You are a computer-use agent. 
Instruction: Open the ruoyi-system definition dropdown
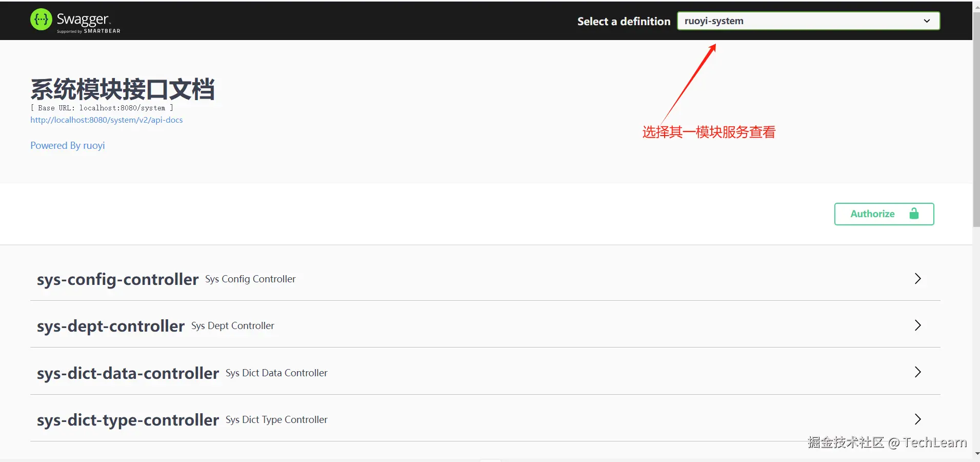click(x=808, y=21)
